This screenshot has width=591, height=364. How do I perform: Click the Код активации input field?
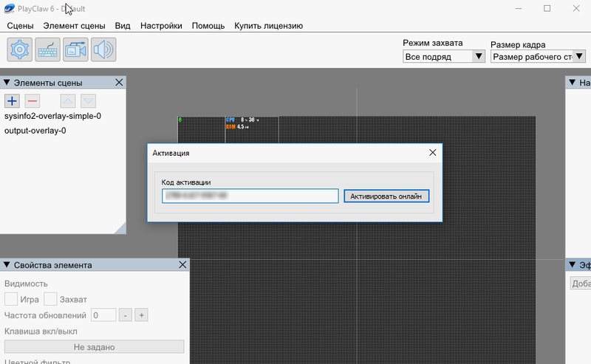tap(250, 196)
